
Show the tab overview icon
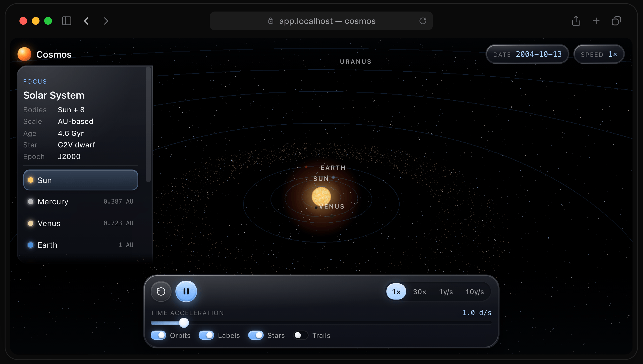click(616, 21)
